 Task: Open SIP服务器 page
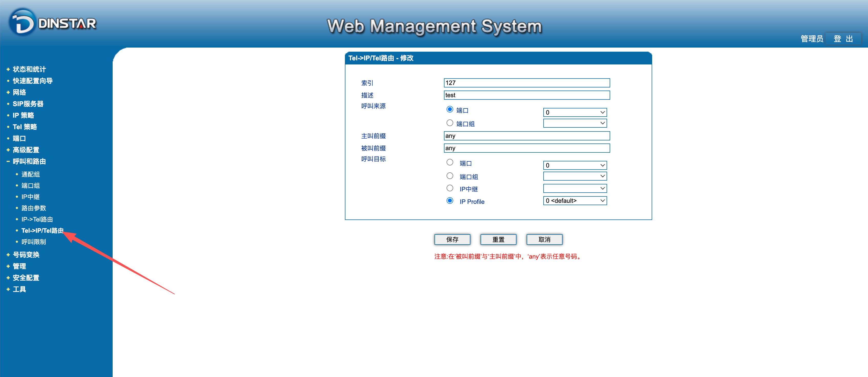pos(28,104)
